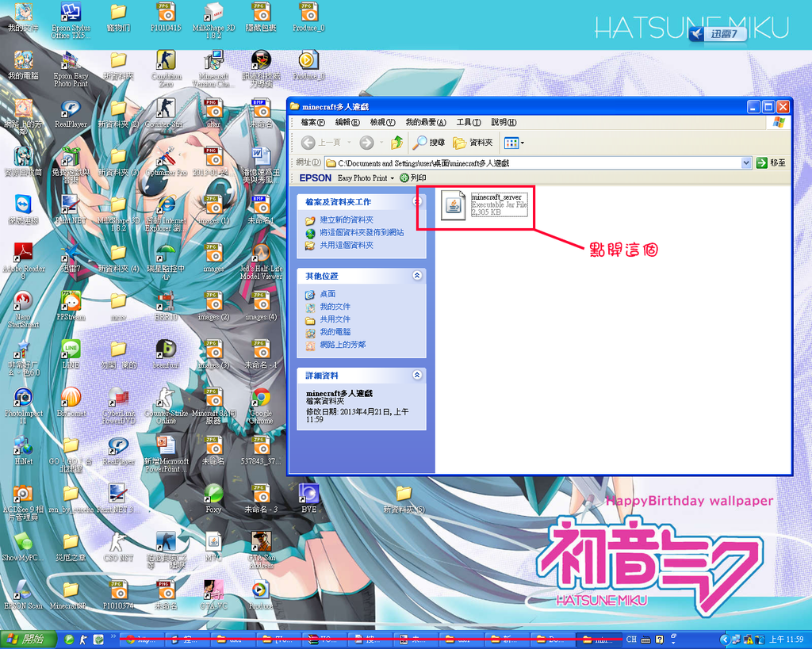Click the taskbar clock showing 上午 11:59

[786, 639]
